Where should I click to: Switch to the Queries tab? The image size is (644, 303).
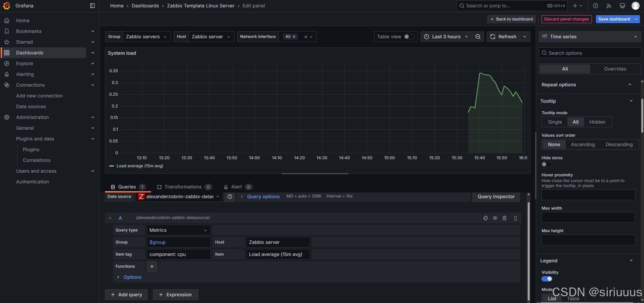tap(128, 187)
